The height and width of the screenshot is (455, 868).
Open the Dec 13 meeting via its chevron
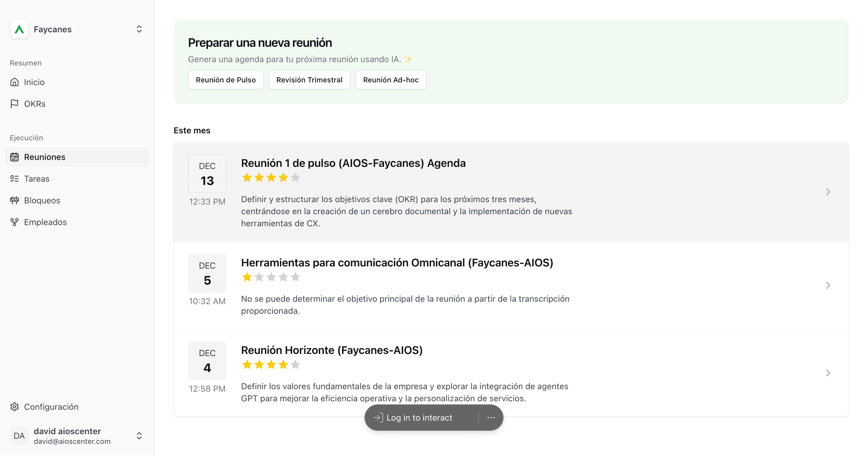click(828, 192)
